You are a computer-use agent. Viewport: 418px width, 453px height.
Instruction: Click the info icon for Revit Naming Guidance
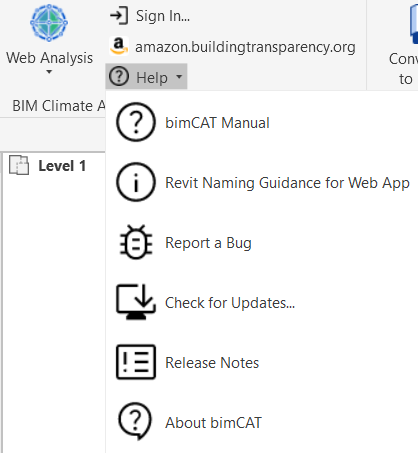pos(136,182)
